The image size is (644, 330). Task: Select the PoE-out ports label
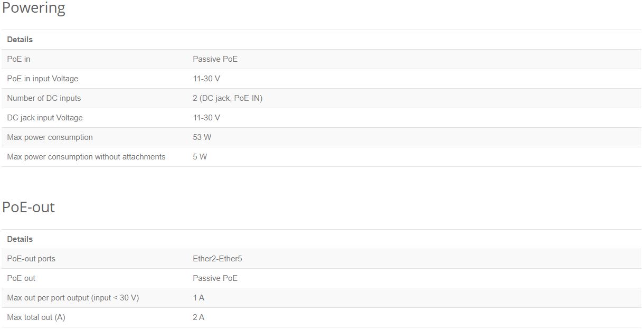tap(31, 259)
